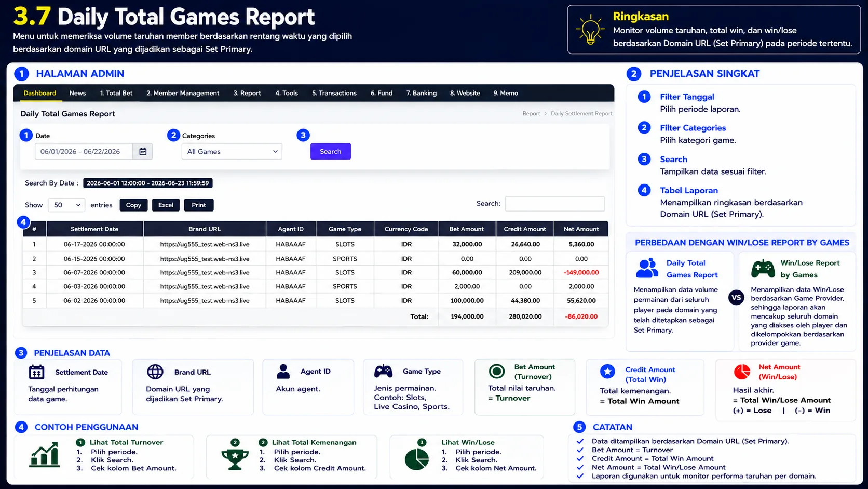Open the Dashboard tab

(x=40, y=93)
